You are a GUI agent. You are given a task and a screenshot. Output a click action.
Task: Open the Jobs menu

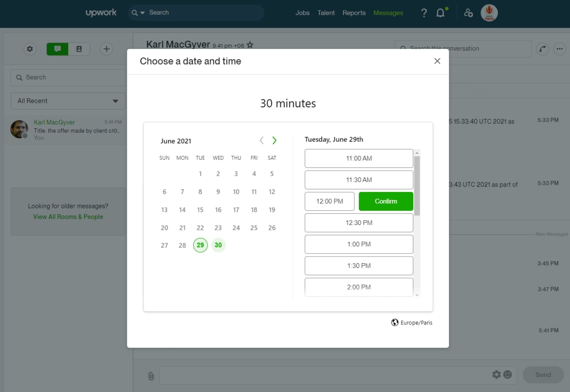302,13
